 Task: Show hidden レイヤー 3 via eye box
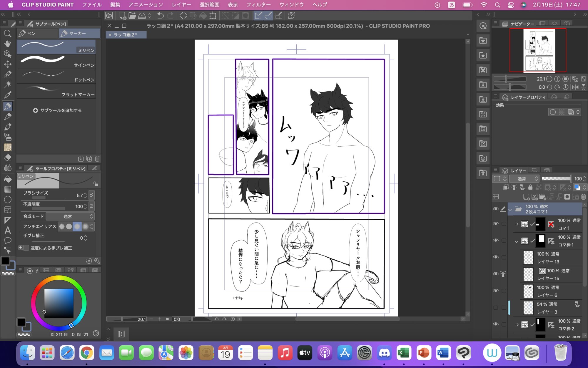(x=496, y=308)
